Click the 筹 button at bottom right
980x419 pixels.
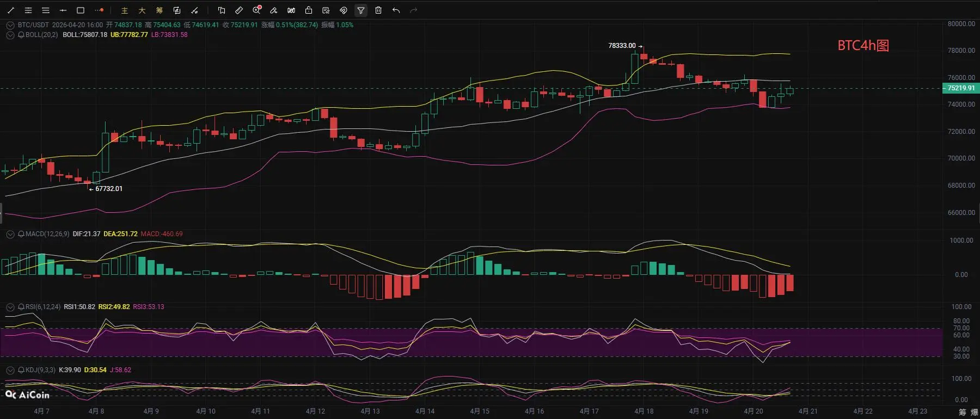pyautogui.click(x=963, y=412)
